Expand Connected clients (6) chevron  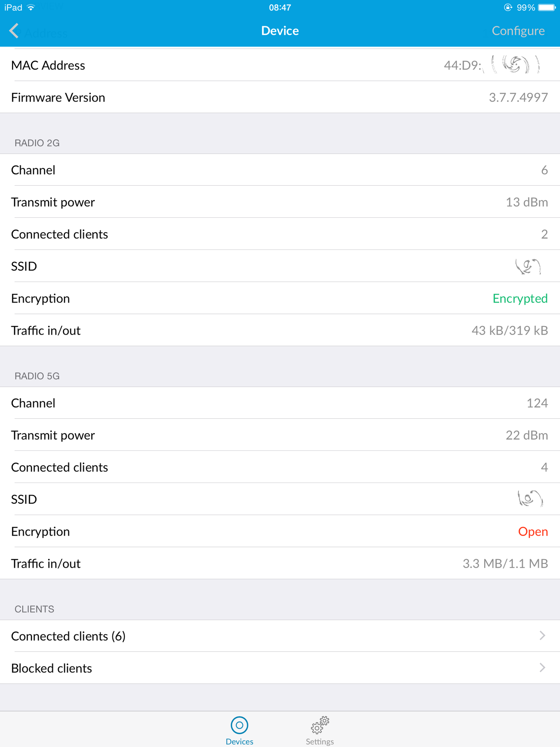coord(542,636)
